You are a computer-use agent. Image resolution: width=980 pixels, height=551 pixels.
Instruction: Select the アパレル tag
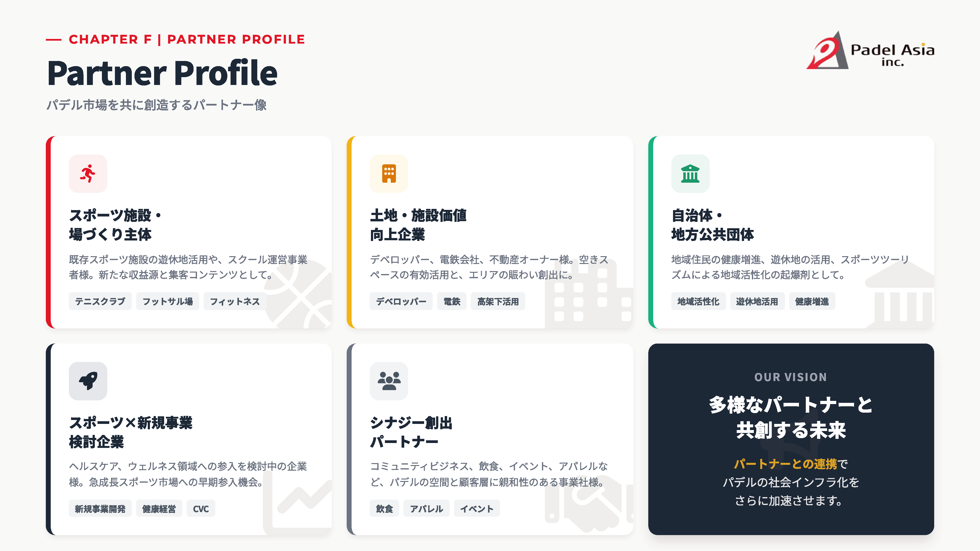coord(426,509)
